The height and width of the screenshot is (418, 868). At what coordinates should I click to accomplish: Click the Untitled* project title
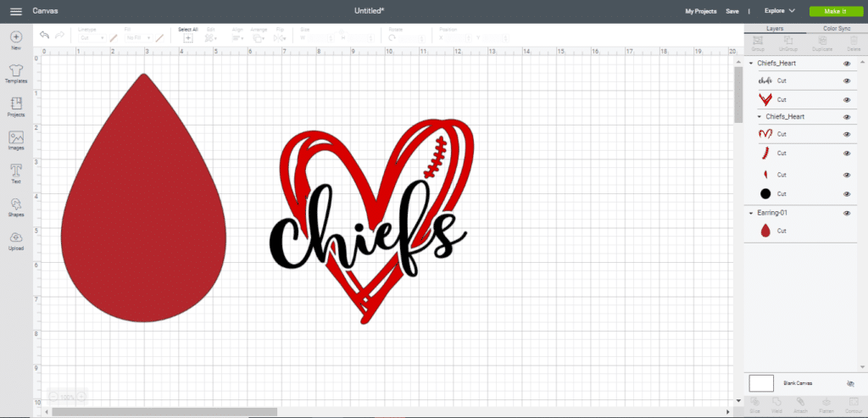(370, 10)
